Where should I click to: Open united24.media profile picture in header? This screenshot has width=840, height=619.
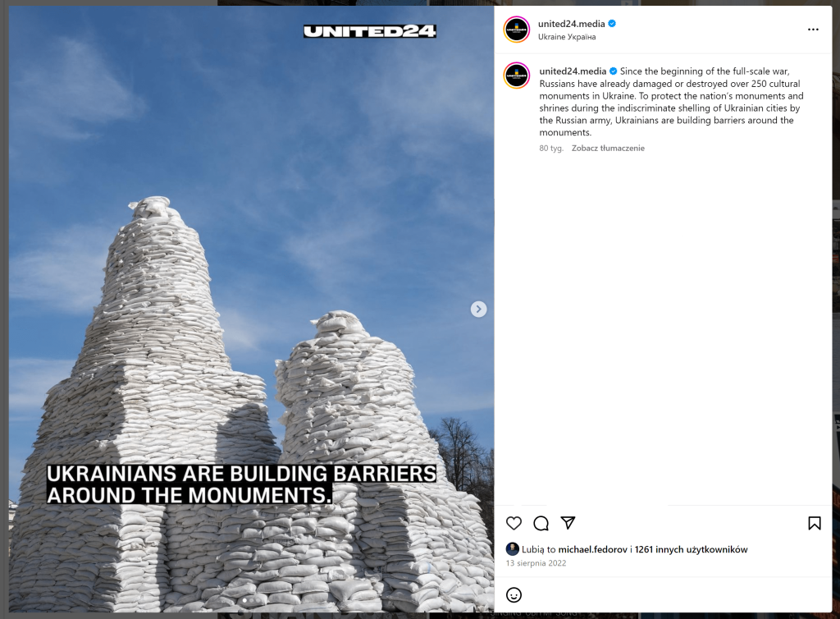pos(517,30)
